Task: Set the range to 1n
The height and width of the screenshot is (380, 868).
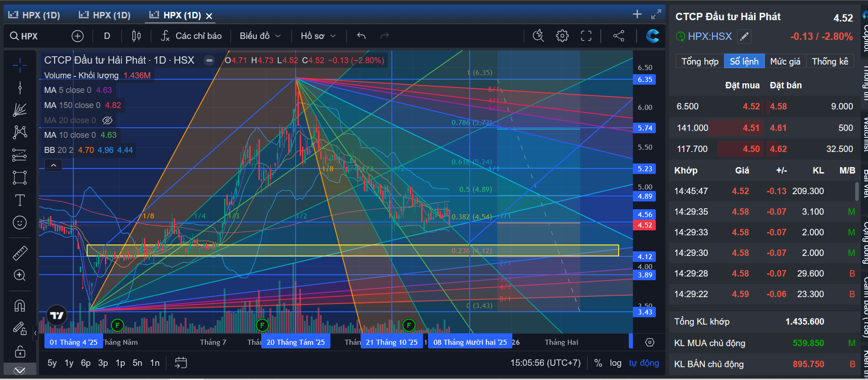Action: (155, 363)
